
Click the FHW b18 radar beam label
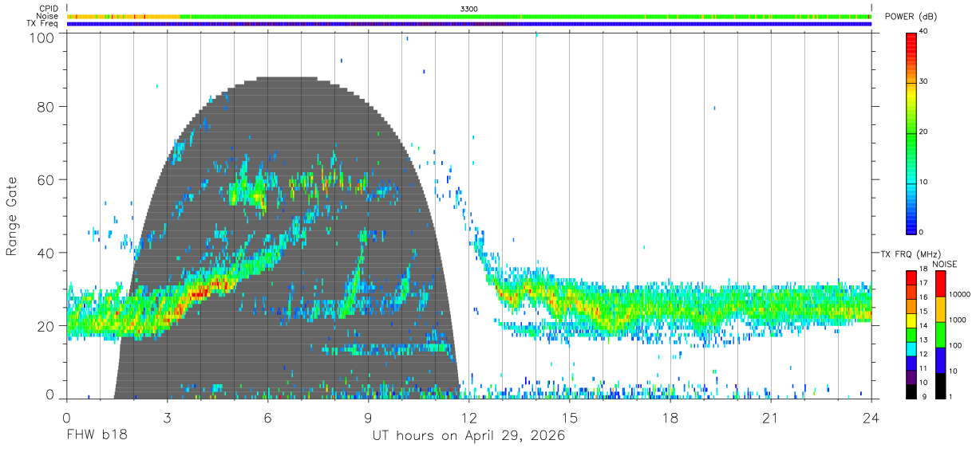pyautogui.click(x=96, y=436)
